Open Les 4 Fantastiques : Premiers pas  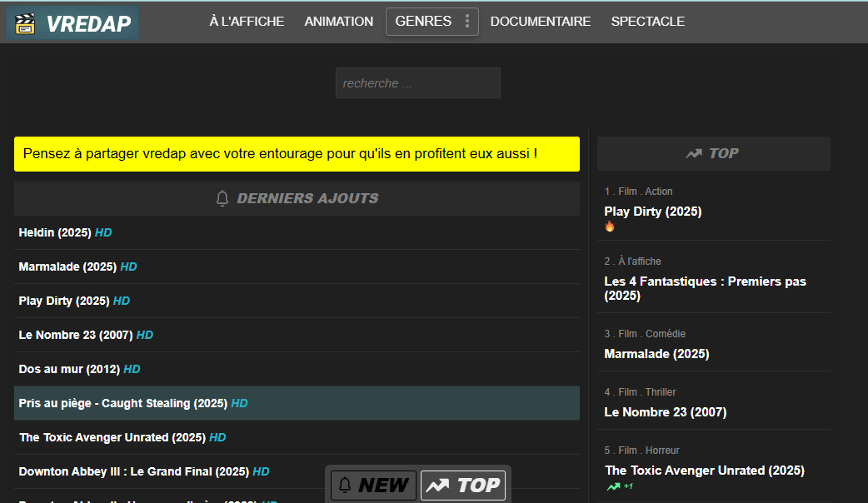(x=705, y=288)
